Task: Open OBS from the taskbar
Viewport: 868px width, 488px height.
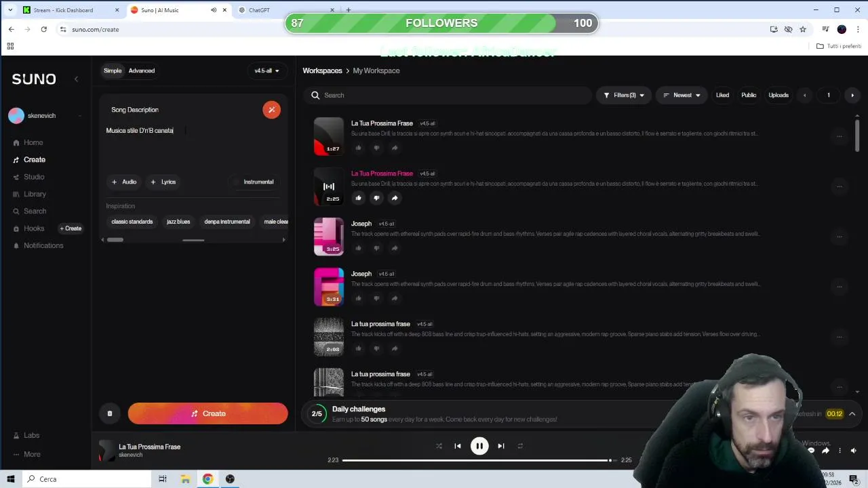Action: click(x=230, y=479)
